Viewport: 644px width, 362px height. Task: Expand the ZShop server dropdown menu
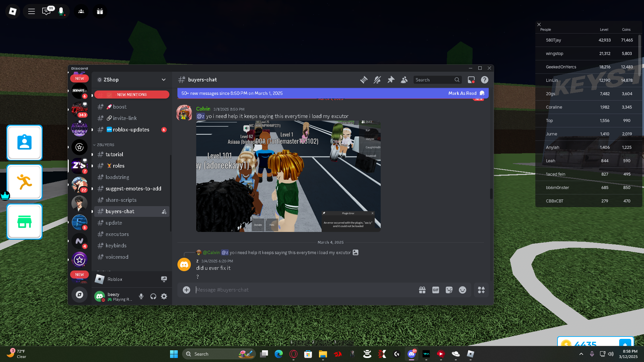point(163,80)
